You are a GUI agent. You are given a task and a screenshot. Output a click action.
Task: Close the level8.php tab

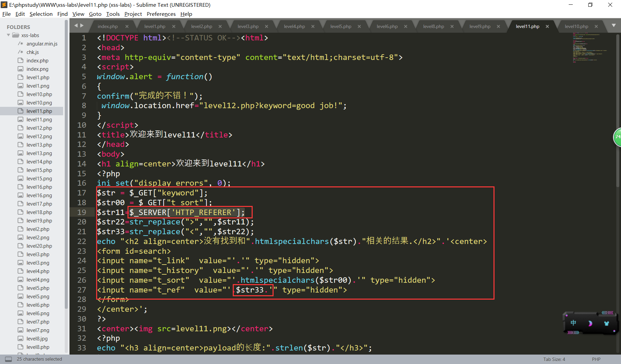click(x=452, y=26)
